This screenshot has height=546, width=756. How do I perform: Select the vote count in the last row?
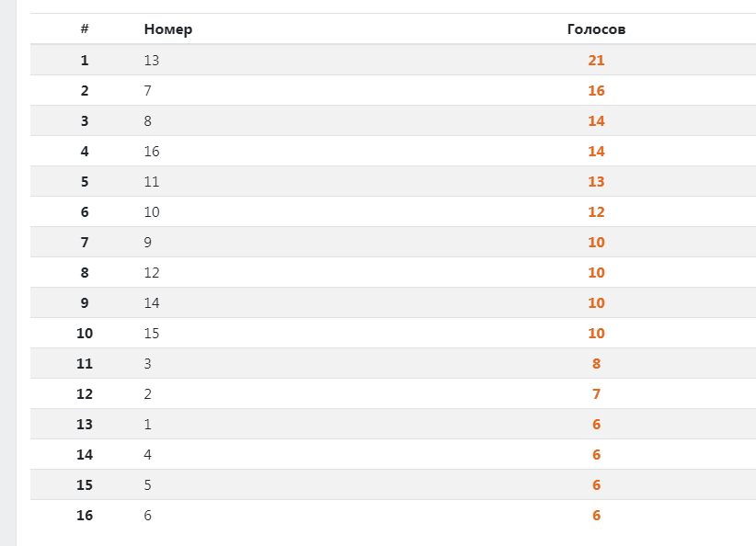(596, 516)
